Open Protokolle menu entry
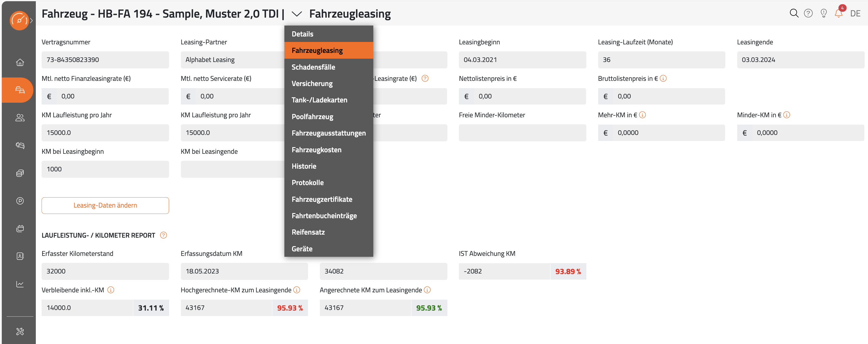This screenshot has height=344, width=868. click(328, 182)
